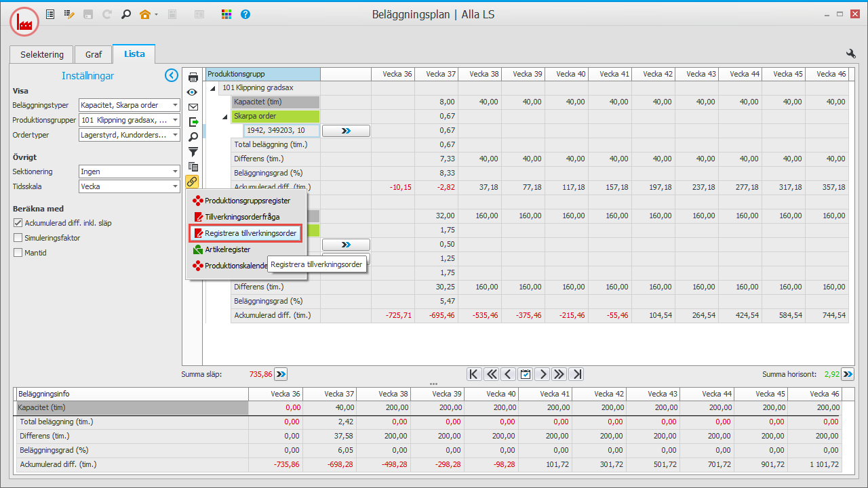Viewport: 868px width, 488px height.
Task: Enable the Mantid checkbox
Action: (x=18, y=253)
